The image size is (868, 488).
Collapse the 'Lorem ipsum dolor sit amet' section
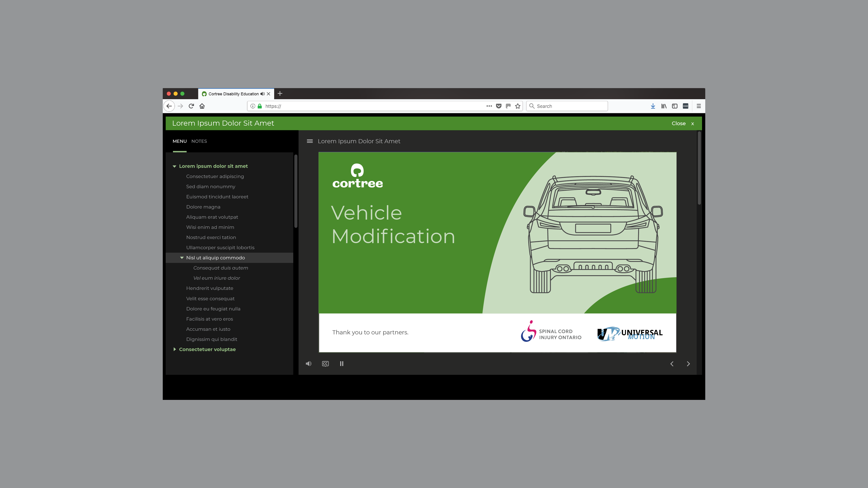(x=175, y=166)
